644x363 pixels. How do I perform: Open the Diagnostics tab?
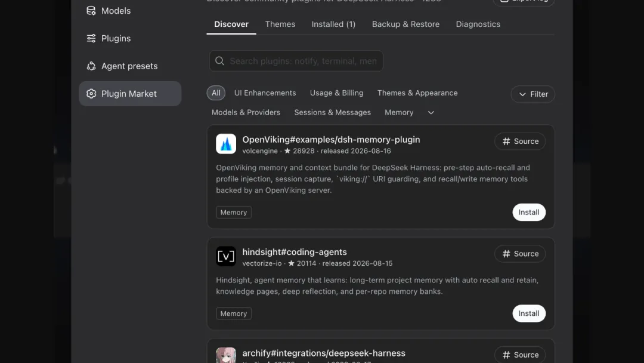(x=478, y=24)
